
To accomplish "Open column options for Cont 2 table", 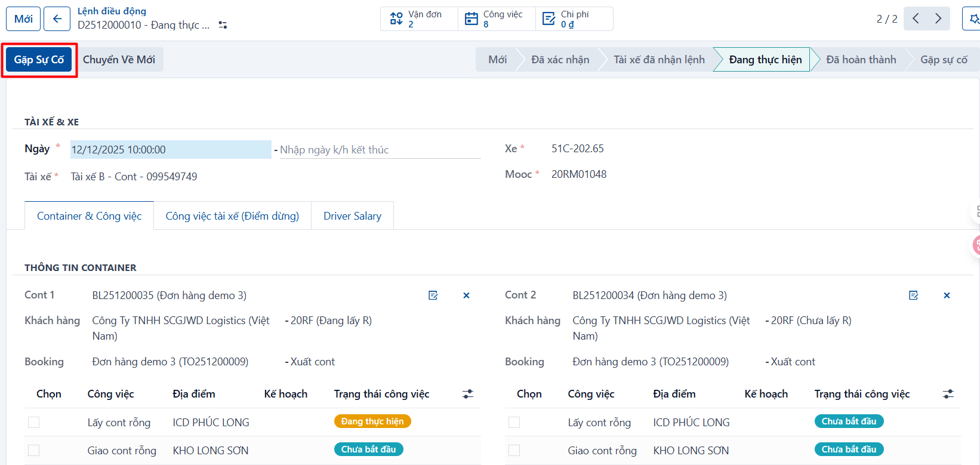I will coord(948,394).
